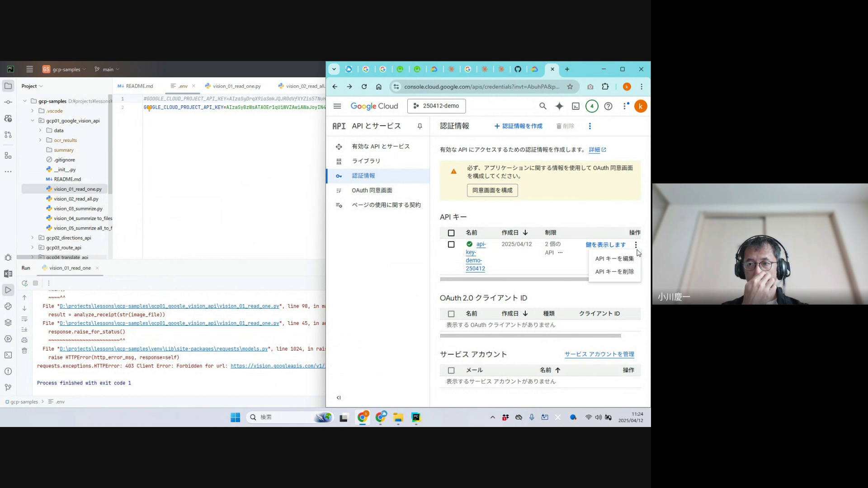Image resolution: width=868 pixels, height=488 pixels.
Task: Click "鍵を表示します" link
Action: point(605,244)
